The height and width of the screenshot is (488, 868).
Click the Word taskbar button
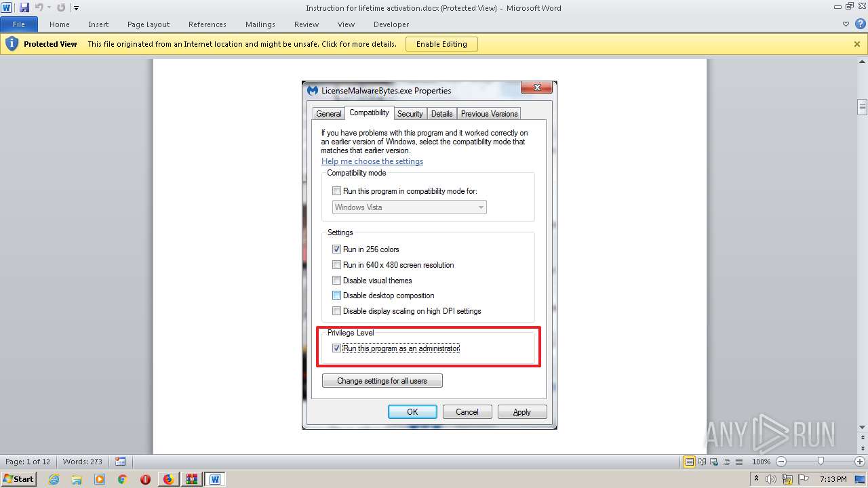point(215,479)
